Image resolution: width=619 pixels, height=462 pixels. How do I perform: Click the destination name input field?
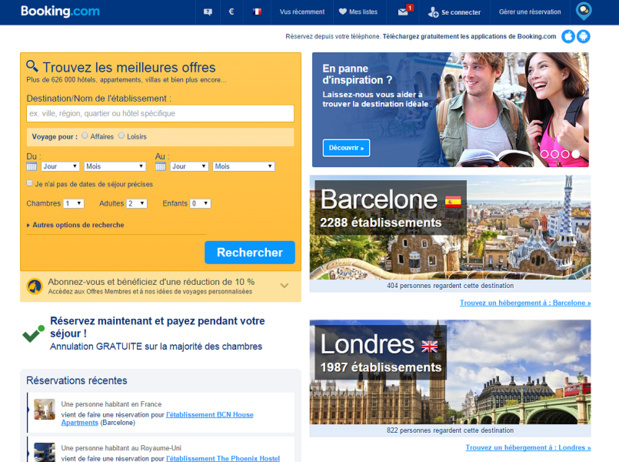160,114
